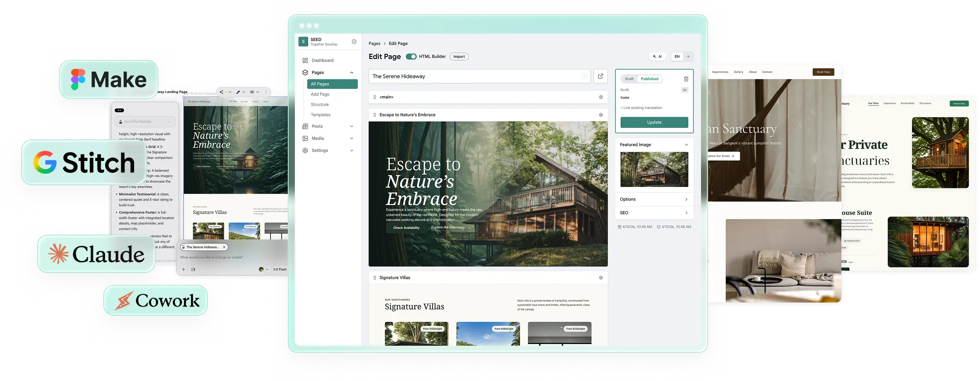Click the page title field The Serene Hideaway
980x381 pixels.
(x=479, y=76)
